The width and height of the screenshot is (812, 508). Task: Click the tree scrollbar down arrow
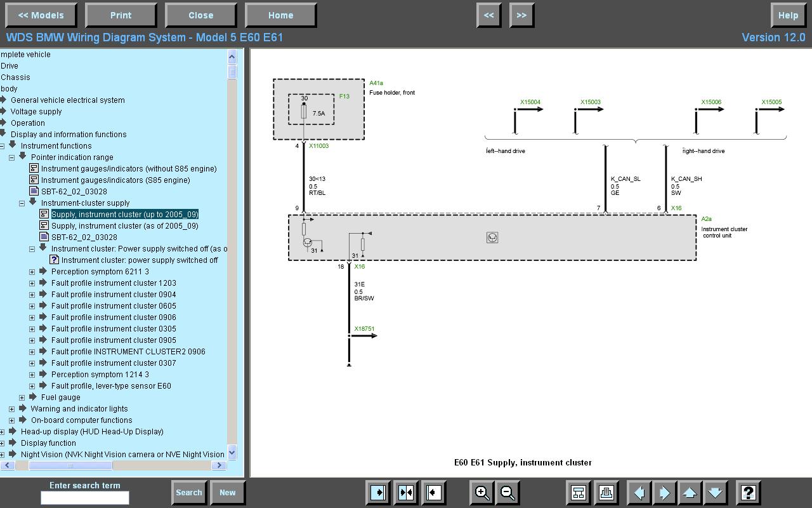(x=232, y=452)
